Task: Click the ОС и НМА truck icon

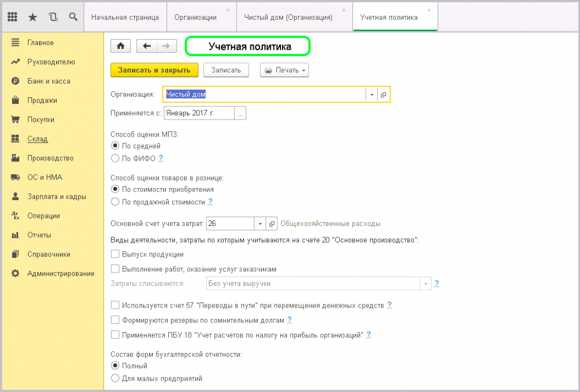Action: (x=15, y=177)
